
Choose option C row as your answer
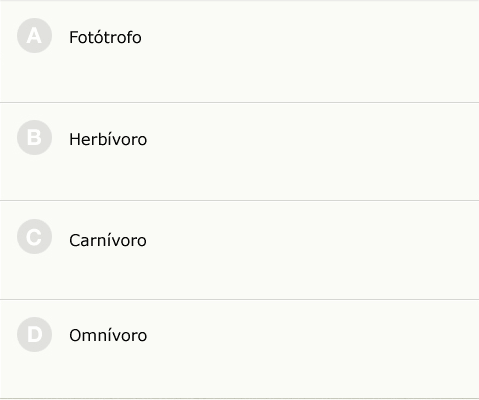click(239, 250)
